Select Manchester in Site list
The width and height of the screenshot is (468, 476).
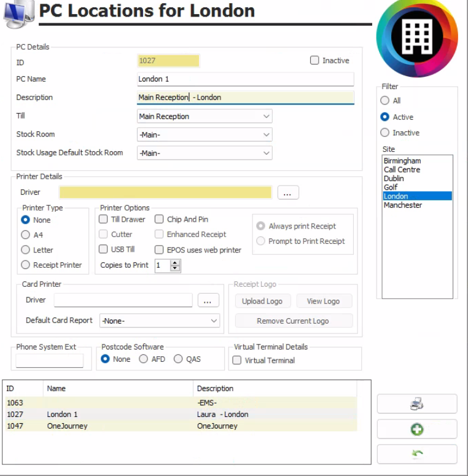click(x=417, y=205)
